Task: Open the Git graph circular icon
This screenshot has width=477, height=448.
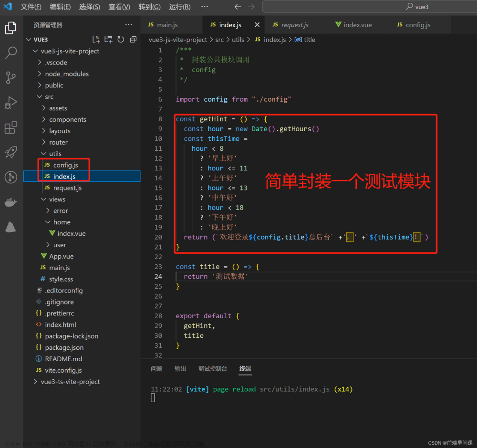Action: (11, 177)
